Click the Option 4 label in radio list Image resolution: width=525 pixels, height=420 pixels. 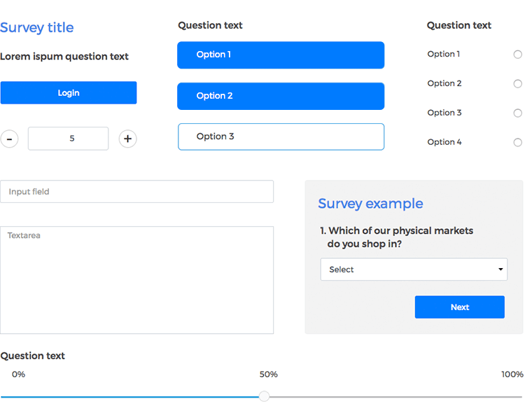click(x=444, y=142)
